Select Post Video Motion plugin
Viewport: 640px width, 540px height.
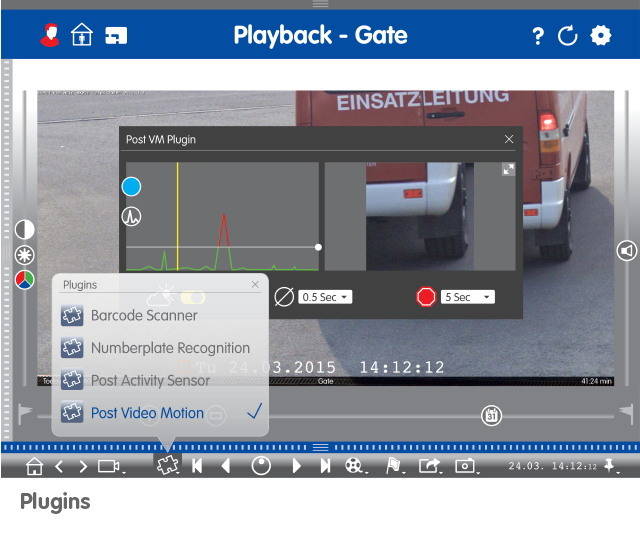pos(160,413)
